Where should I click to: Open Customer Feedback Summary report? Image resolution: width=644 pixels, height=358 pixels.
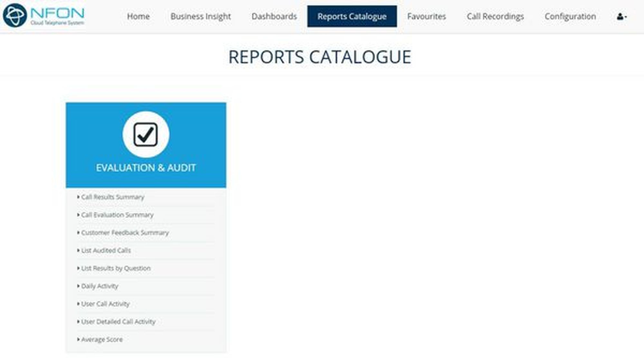pyautogui.click(x=125, y=233)
